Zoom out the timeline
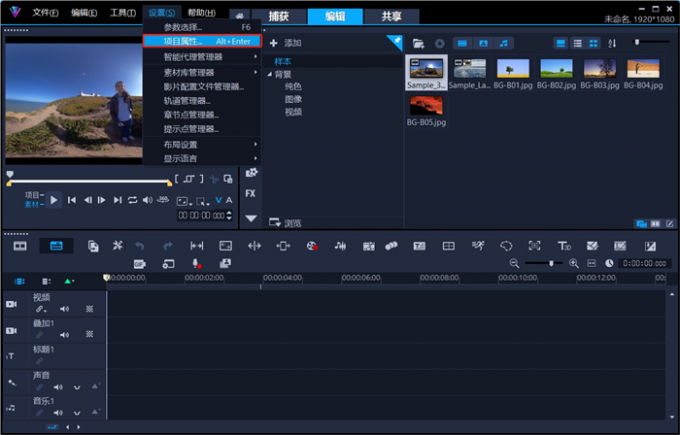680x435 pixels. tap(514, 263)
